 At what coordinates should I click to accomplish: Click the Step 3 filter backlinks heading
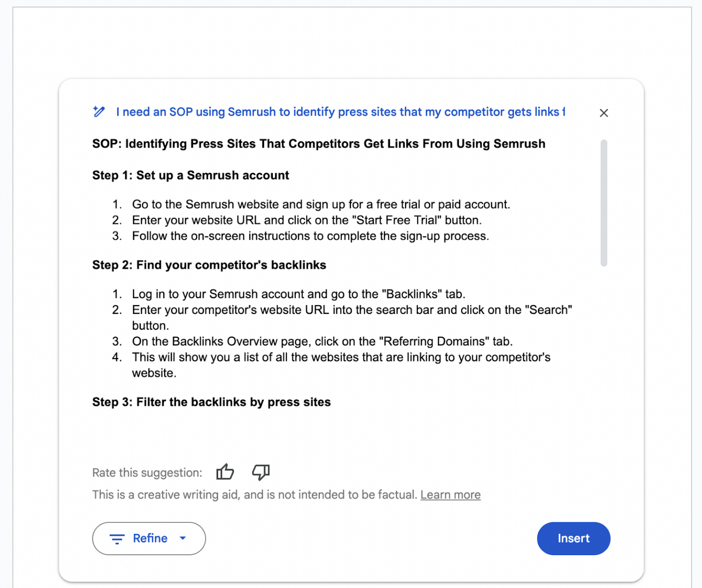point(211,402)
